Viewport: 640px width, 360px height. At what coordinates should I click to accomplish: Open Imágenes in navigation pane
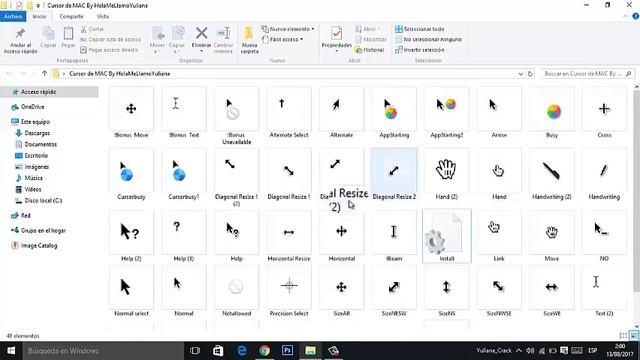32,167
